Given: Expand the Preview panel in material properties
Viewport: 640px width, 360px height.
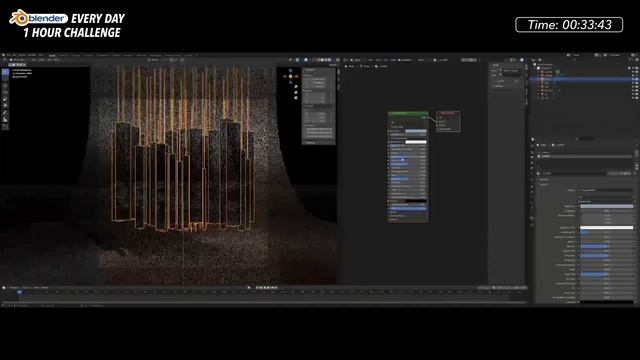Looking at the screenshot, I should coord(544,180).
